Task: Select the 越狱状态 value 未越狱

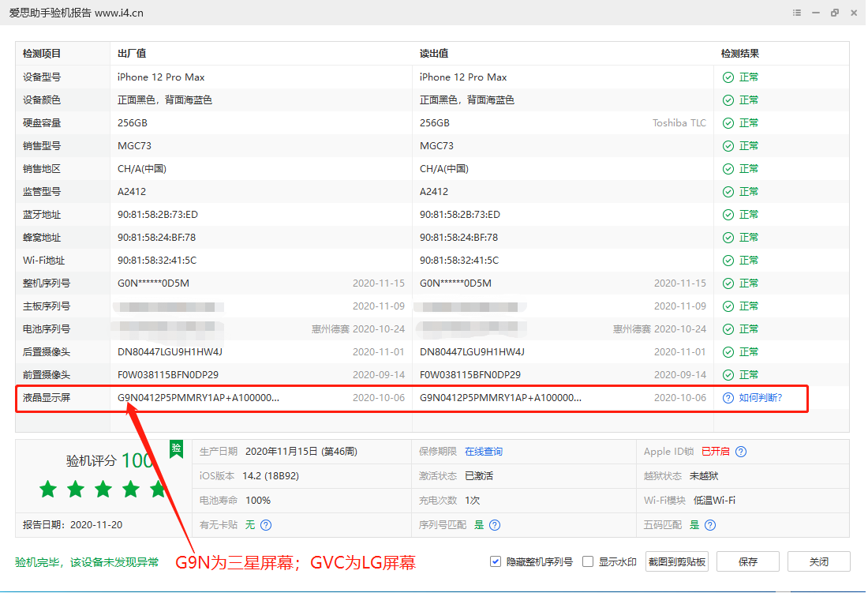Action: coord(704,476)
